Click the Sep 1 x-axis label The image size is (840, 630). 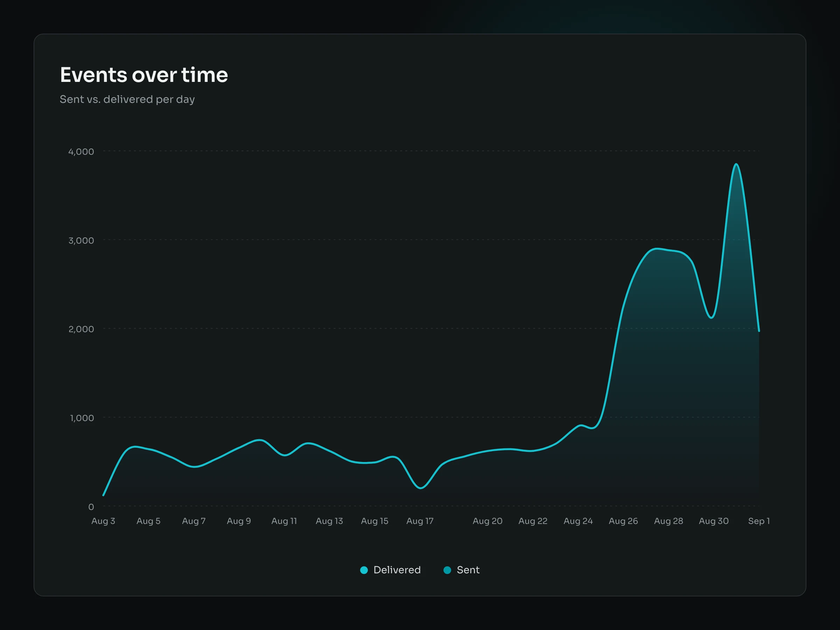point(759,521)
